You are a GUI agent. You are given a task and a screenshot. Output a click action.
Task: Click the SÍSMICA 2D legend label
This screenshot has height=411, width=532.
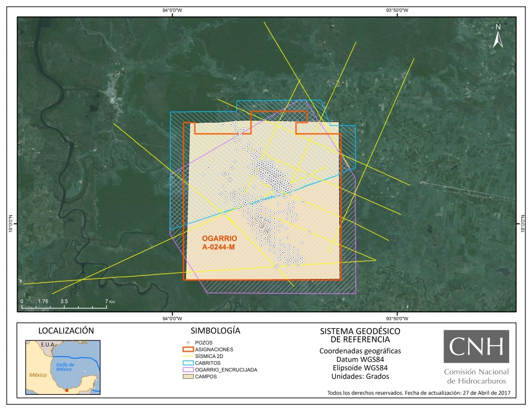click(209, 356)
